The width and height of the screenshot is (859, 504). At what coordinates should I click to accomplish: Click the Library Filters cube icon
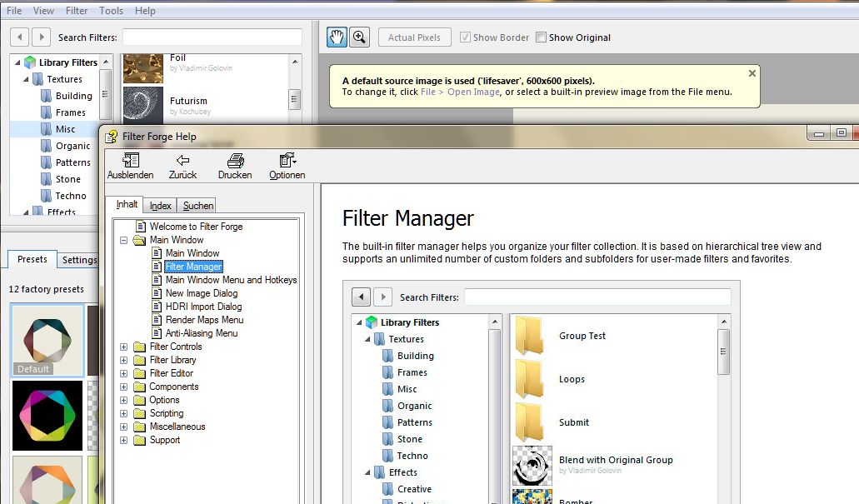click(30, 62)
